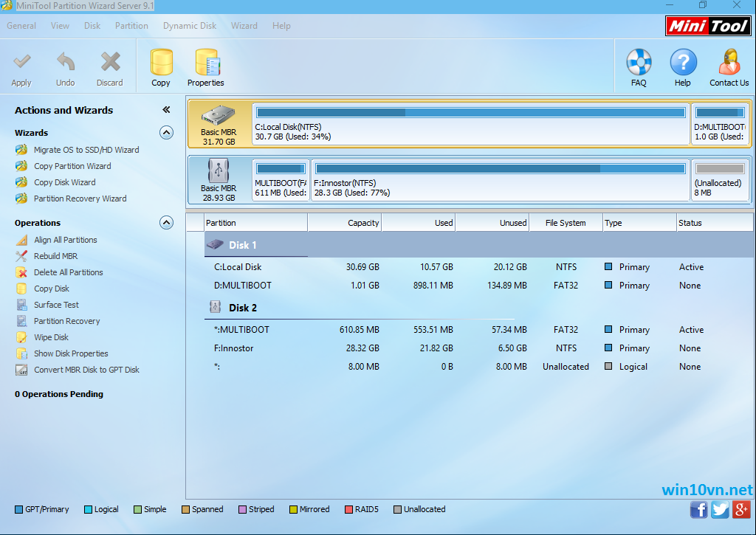Viewport: 756px width, 535px height.
Task: Open the View menu
Action: (61, 26)
